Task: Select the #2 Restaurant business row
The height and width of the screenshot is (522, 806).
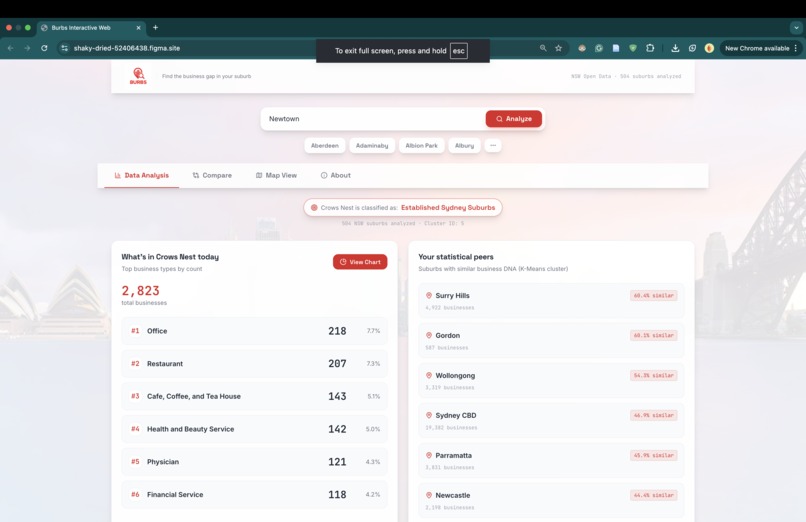Action: [254, 364]
